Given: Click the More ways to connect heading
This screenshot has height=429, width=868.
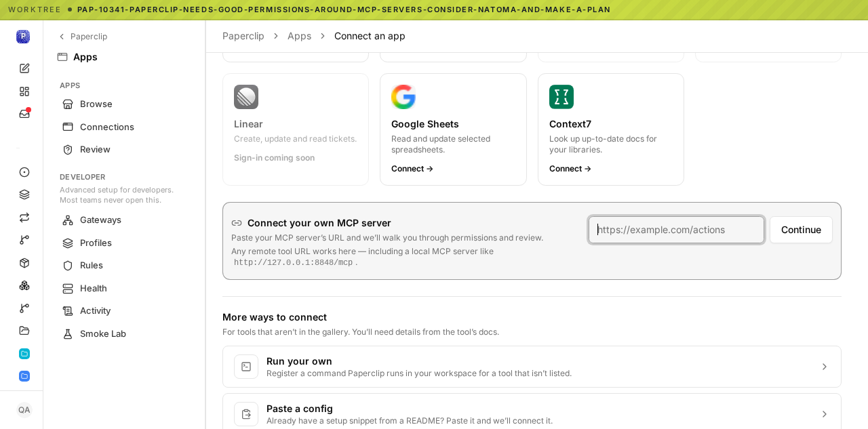Looking at the screenshot, I should pyautogui.click(x=275, y=317).
